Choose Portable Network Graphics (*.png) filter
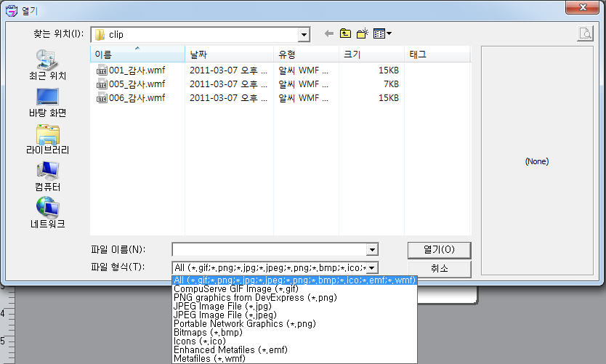 [294, 324]
